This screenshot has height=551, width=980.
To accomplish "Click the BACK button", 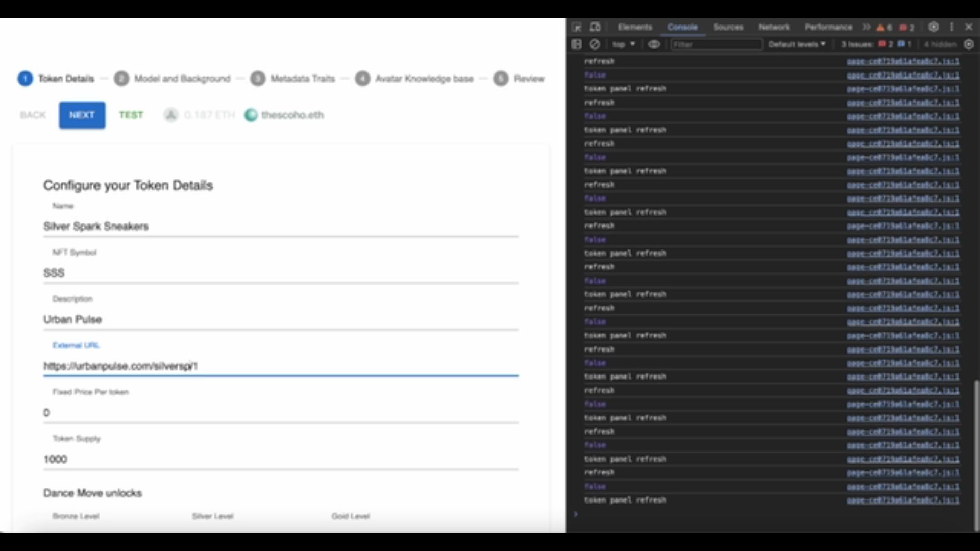I will (x=33, y=115).
